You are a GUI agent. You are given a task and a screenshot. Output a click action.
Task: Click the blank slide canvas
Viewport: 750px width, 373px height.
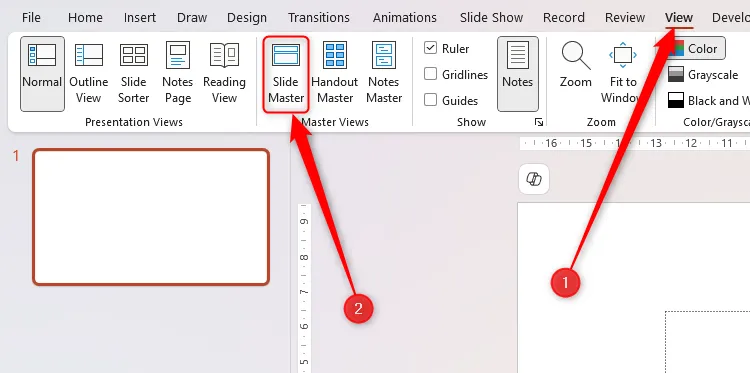tap(633, 287)
